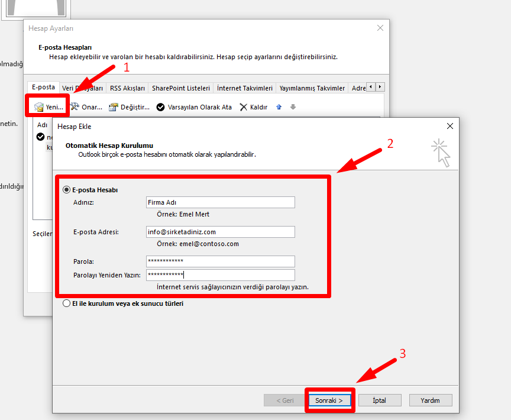Close the Hesap Ekle dialog
Image resolution: width=511 pixels, height=420 pixels.
point(450,126)
